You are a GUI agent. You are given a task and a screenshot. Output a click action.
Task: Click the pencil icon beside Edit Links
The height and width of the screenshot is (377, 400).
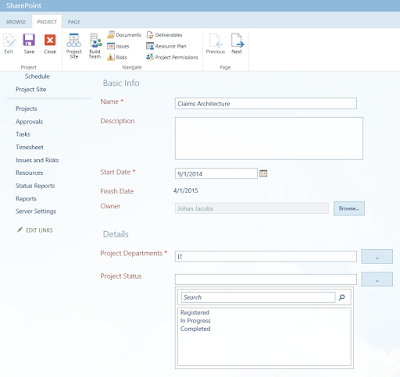coord(20,230)
